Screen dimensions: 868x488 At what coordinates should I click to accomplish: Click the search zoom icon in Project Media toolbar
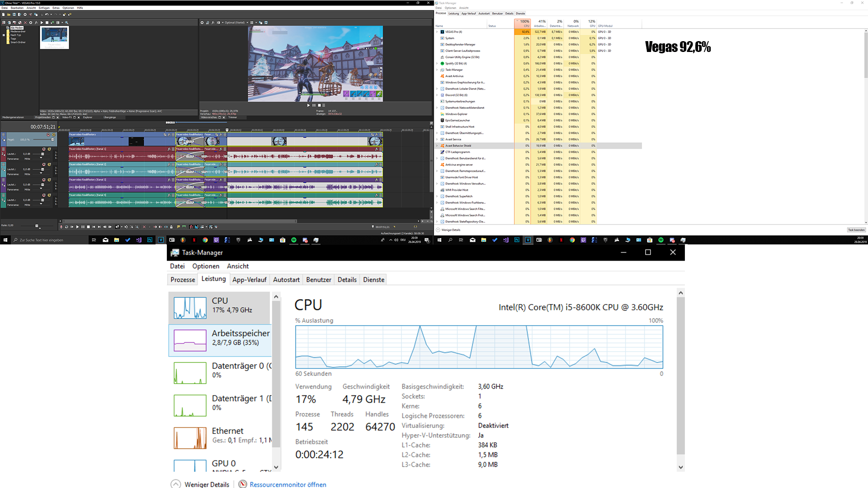(x=66, y=23)
